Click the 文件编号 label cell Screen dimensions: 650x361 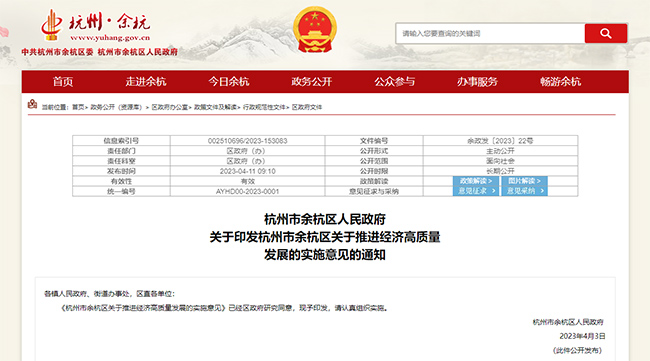pyautogui.click(x=374, y=141)
